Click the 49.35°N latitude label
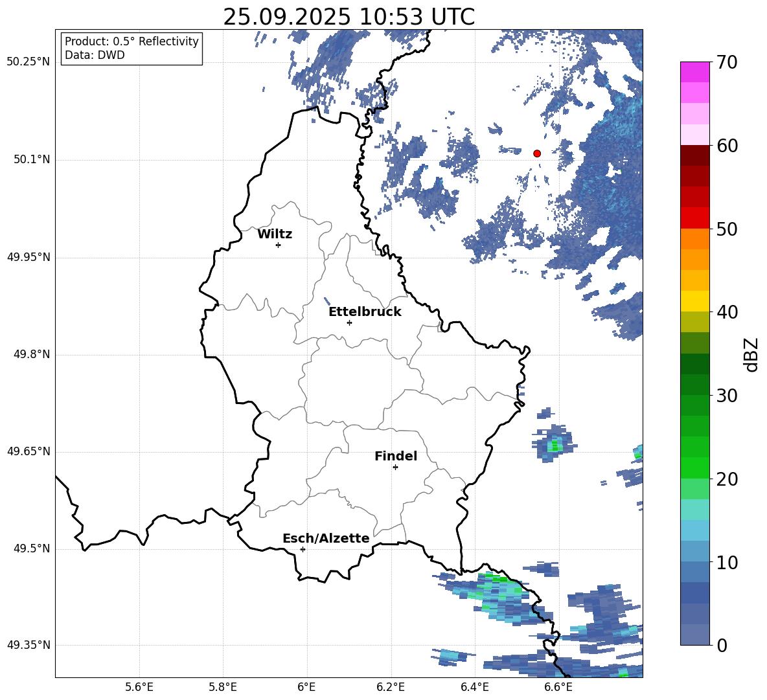767x700 pixels. pyautogui.click(x=29, y=645)
